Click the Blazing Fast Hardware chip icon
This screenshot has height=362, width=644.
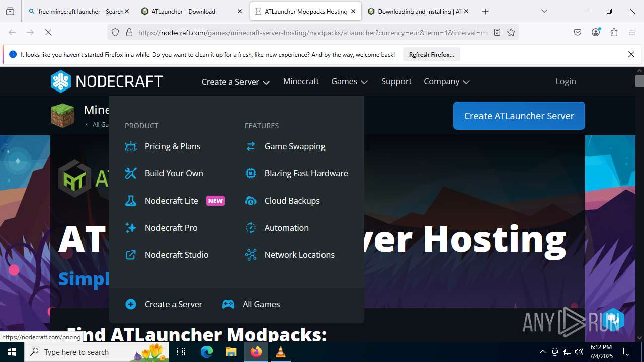251,173
